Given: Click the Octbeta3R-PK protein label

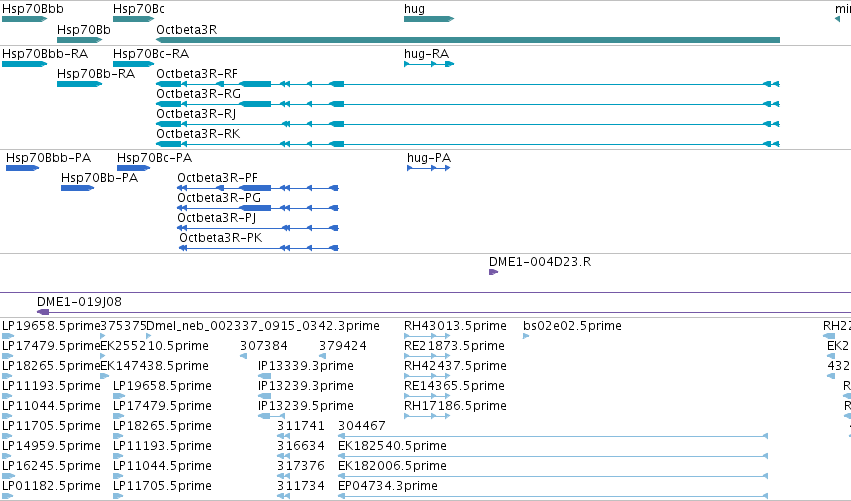Looking at the screenshot, I should [221, 238].
